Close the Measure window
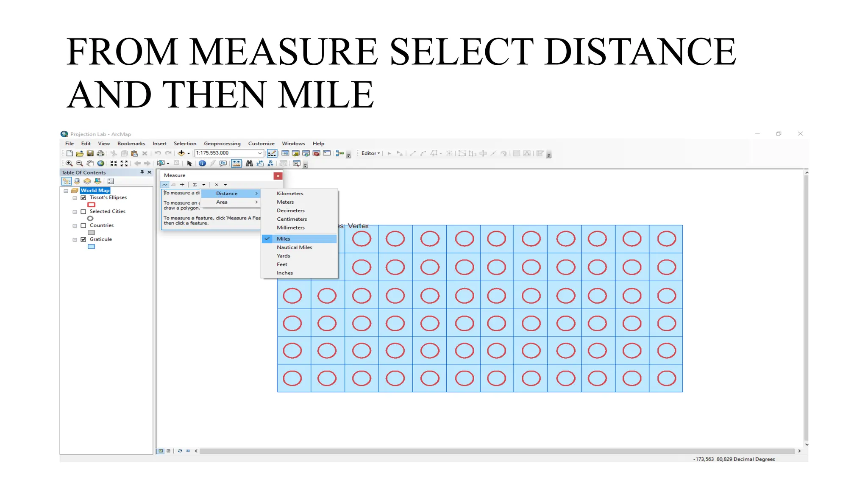This screenshot has height=488, width=868. coord(278,176)
